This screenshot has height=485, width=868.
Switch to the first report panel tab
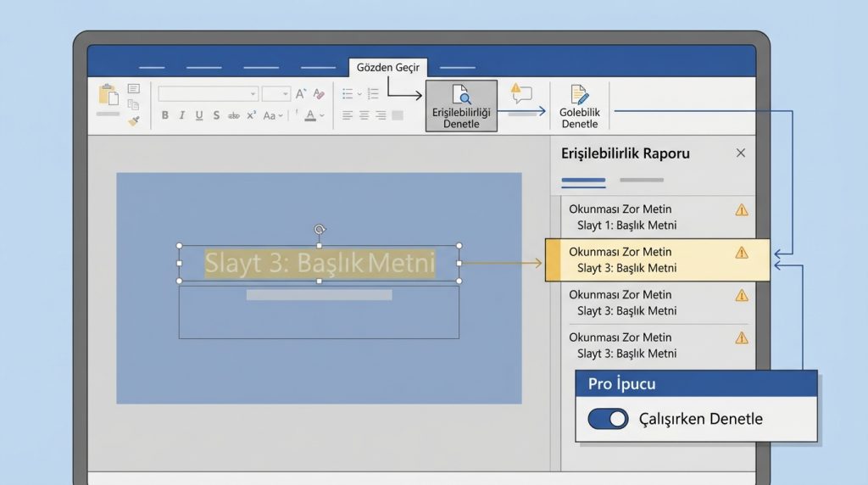583,180
